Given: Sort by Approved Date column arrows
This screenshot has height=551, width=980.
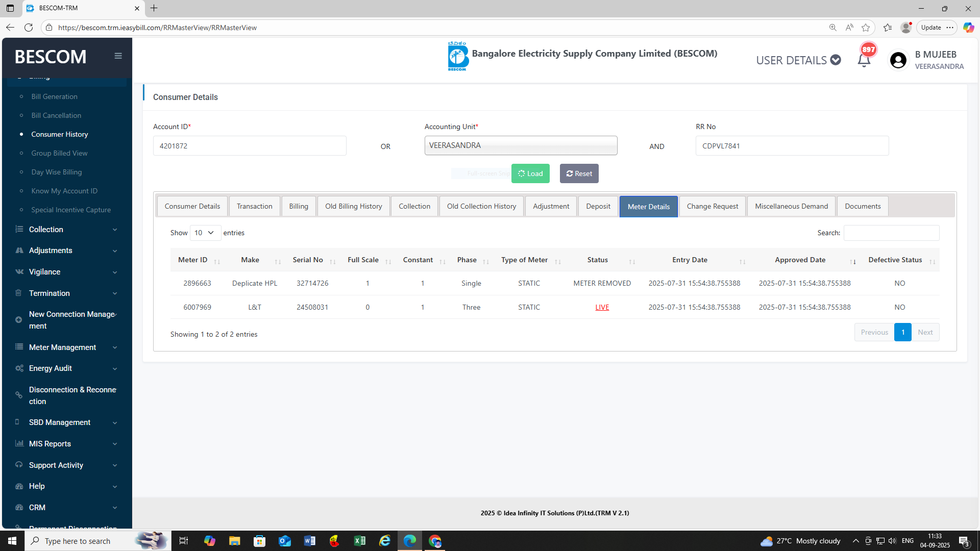Looking at the screenshot, I should coord(853,261).
